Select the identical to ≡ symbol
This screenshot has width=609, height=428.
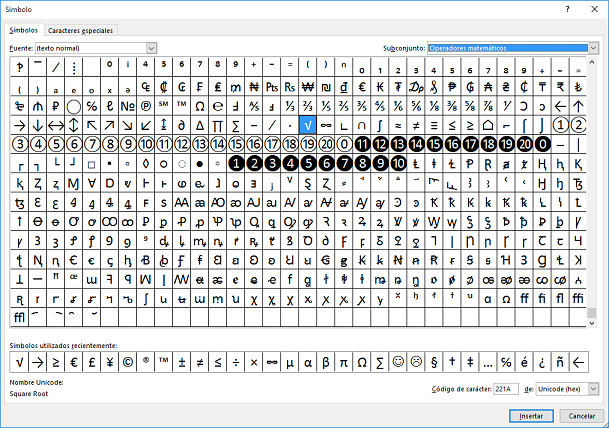434,125
